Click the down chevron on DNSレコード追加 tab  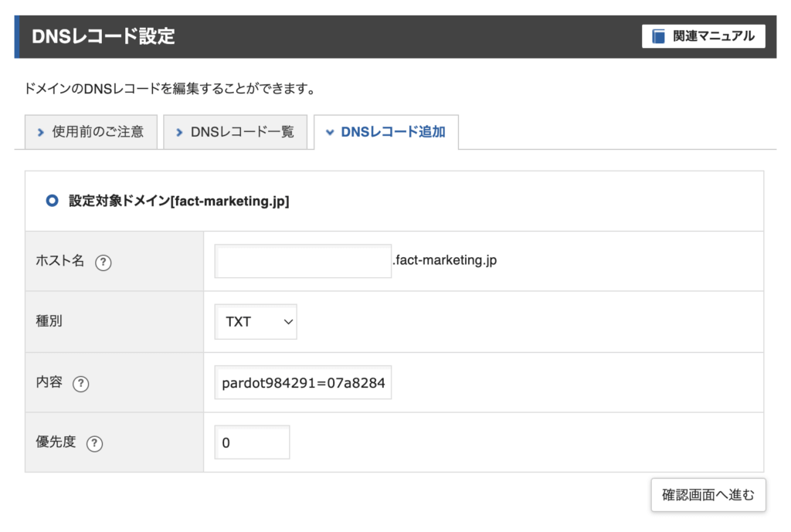tap(331, 132)
